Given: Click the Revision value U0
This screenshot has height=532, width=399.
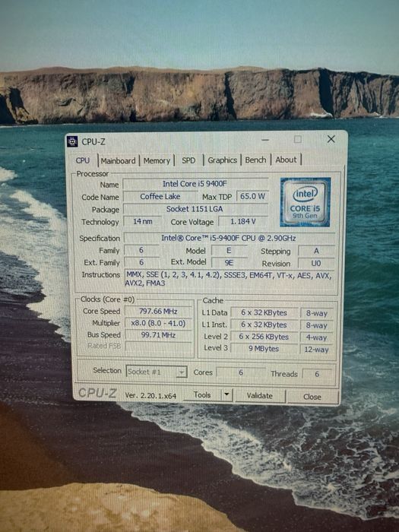Looking at the screenshot, I should pos(316,263).
